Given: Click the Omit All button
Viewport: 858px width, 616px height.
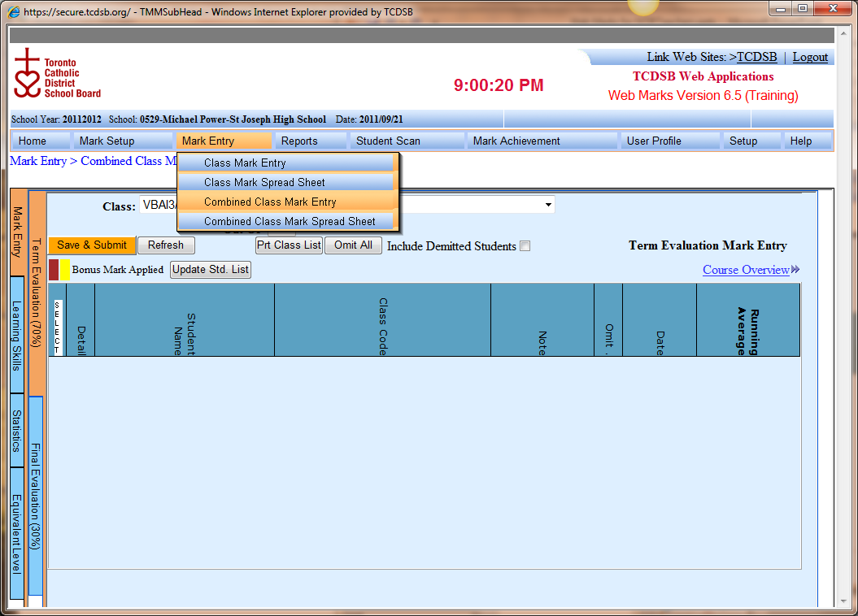Looking at the screenshot, I should (353, 245).
